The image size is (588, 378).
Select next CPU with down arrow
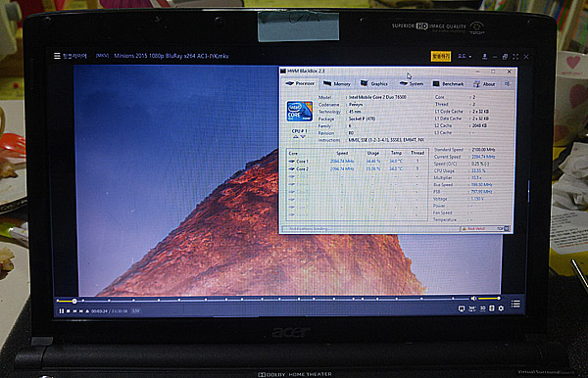point(303,137)
